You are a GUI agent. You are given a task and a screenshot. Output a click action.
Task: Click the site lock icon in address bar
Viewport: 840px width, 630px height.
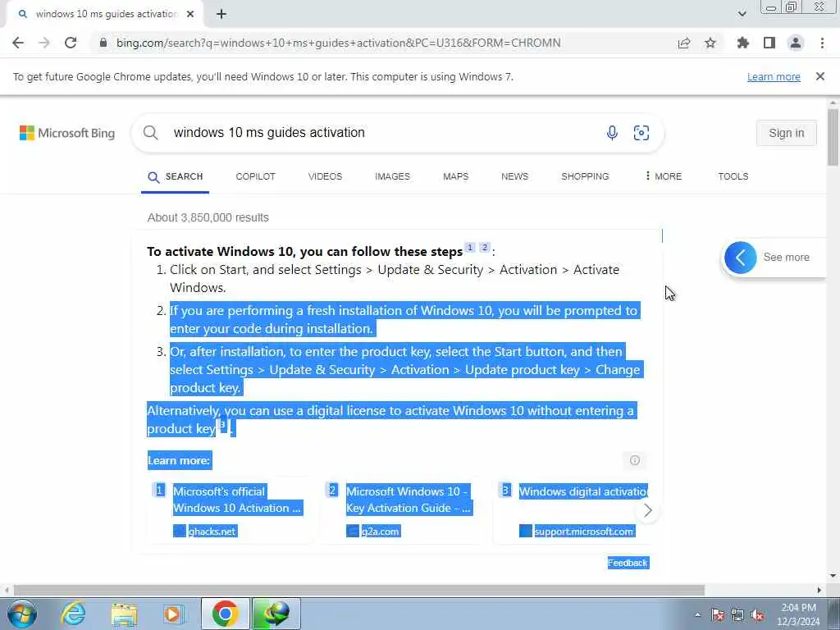point(103,43)
